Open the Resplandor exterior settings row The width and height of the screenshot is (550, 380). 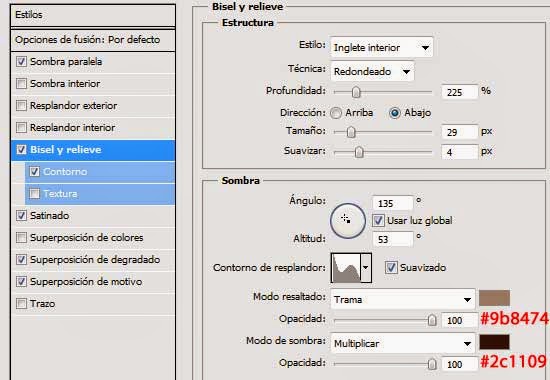(93, 106)
